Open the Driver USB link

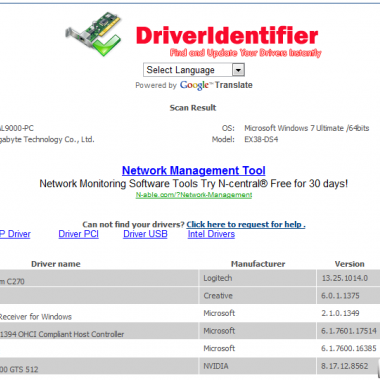tap(145, 234)
